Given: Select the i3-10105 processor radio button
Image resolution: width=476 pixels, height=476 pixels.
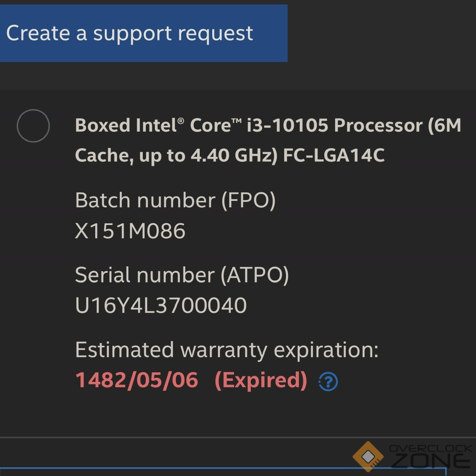Looking at the screenshot, I should (33, 126).
